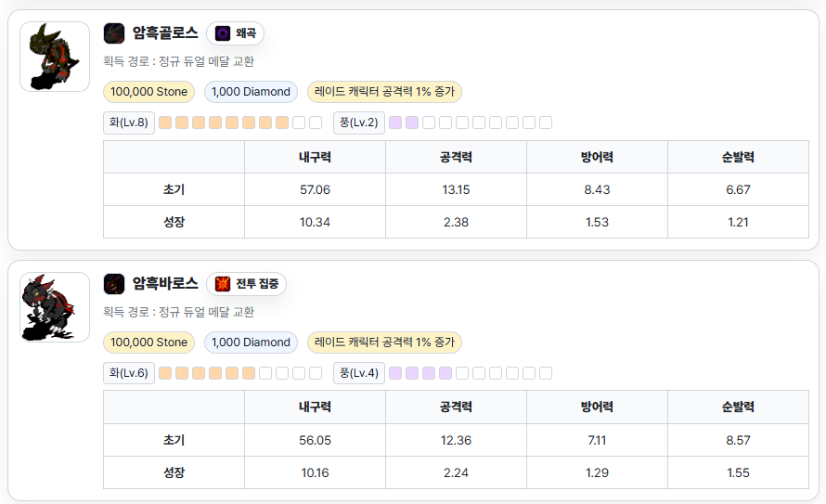Viewport: 826px width, 504px height.
Task: Click the 풍(Lv.4) wind element label
Action: [359, 373]
